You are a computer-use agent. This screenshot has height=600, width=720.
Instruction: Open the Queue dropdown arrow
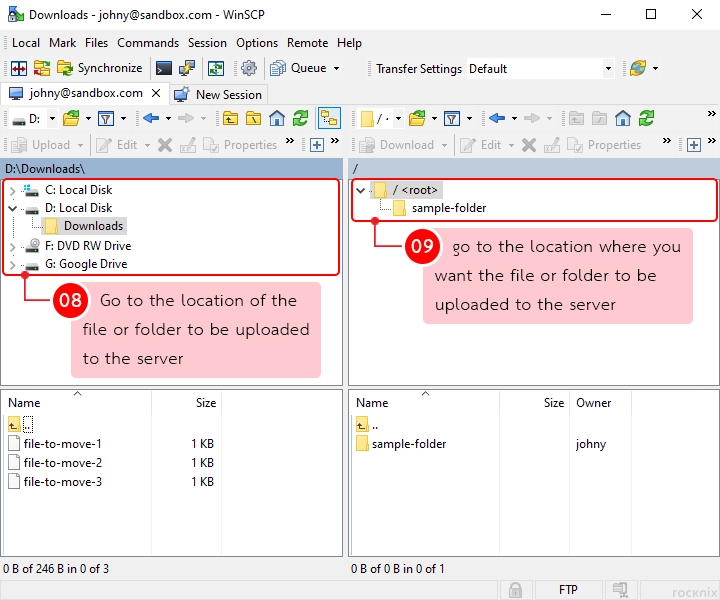[x=337, y=68]
